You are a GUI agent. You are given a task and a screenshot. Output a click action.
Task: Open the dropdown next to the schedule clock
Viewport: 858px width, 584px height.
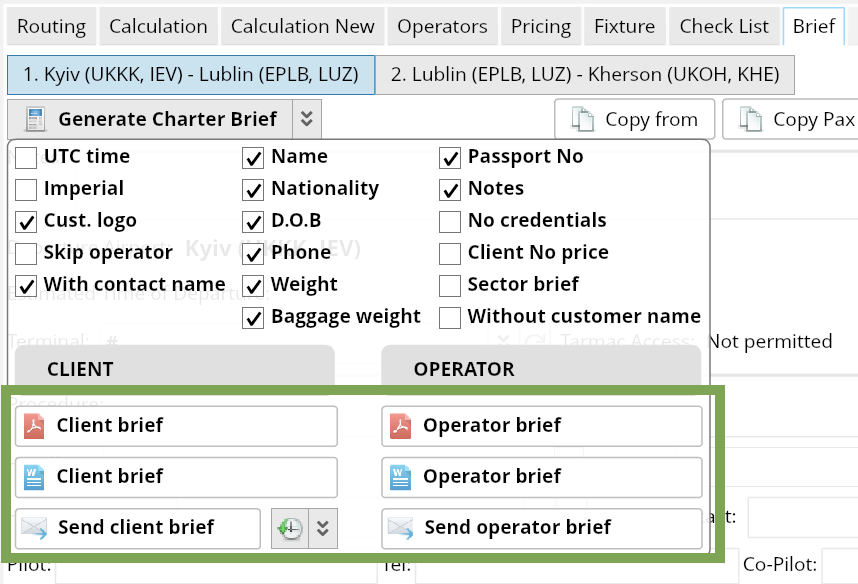(322, 528)
